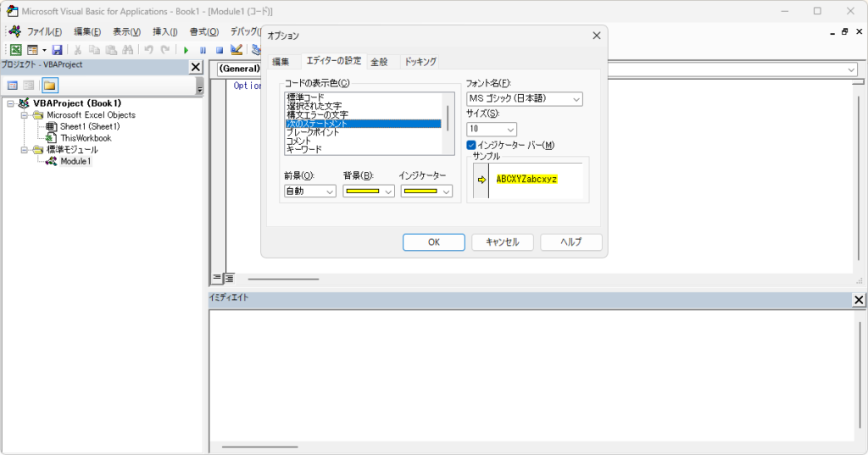This screenshot has width=868, height=455.
Task: Click the Paste clipboard toolbar icon
Action: tap(111, 50)
